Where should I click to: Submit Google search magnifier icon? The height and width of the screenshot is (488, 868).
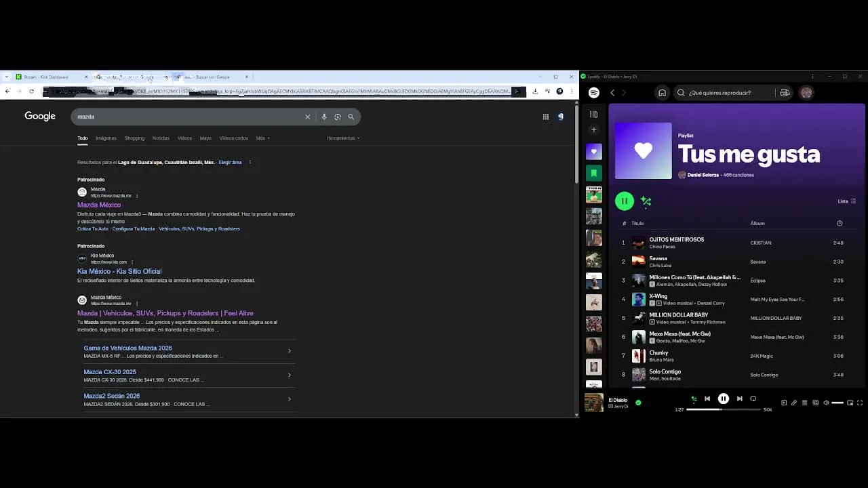(x=351, y=117)
